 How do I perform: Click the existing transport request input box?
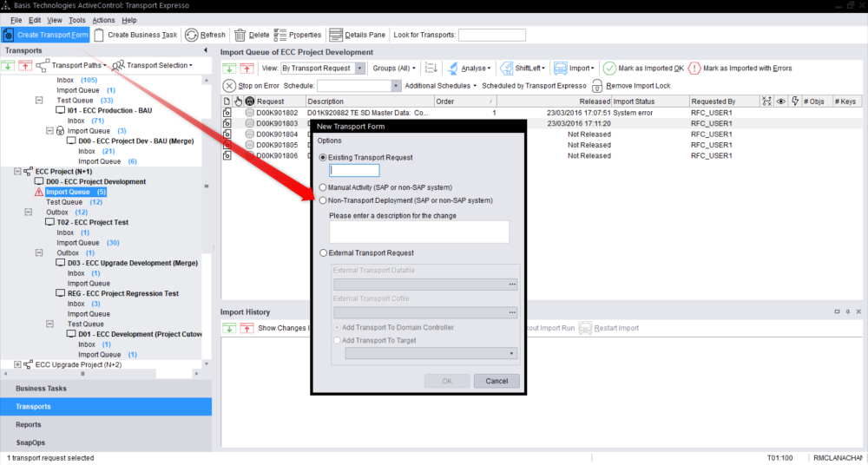point(354,171)
